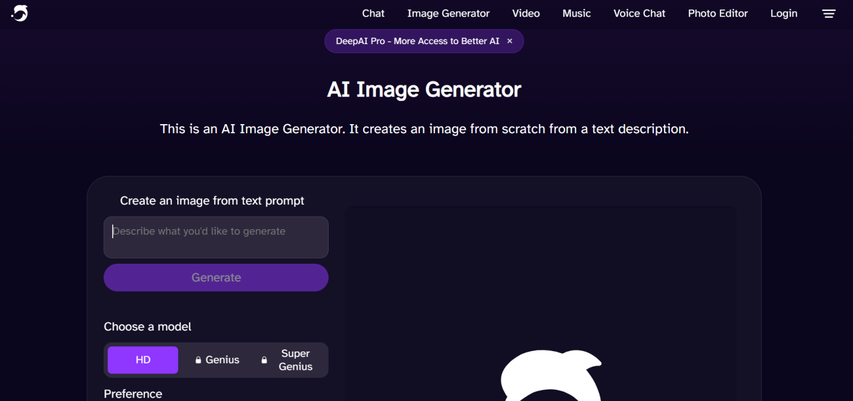This screenshot has height=401, width=853.
Task: Click the 'Choose a model' label
Action: tap(147, 326)
